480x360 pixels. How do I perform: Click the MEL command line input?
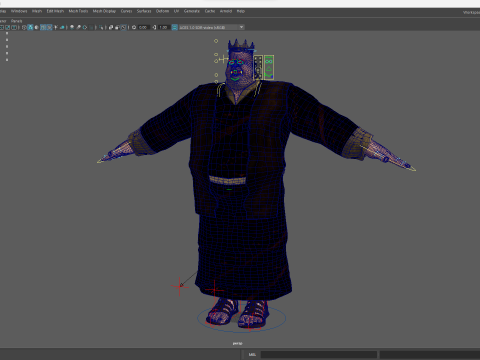point(319,354)
